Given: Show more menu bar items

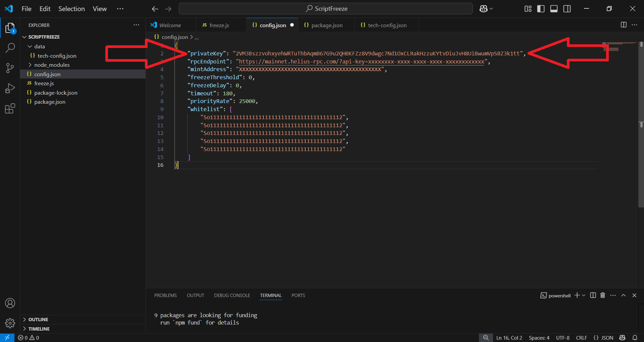Looking at the screenshot, I should point(120,9).
